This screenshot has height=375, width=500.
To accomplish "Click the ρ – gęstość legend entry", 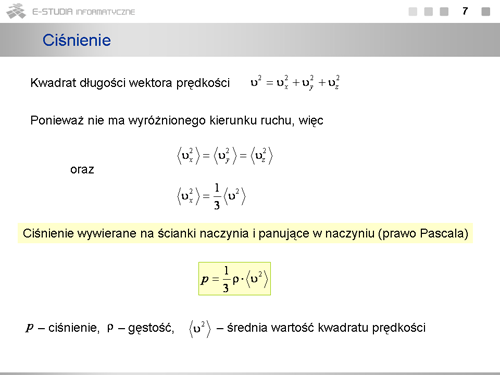I will tap(140, 328).
